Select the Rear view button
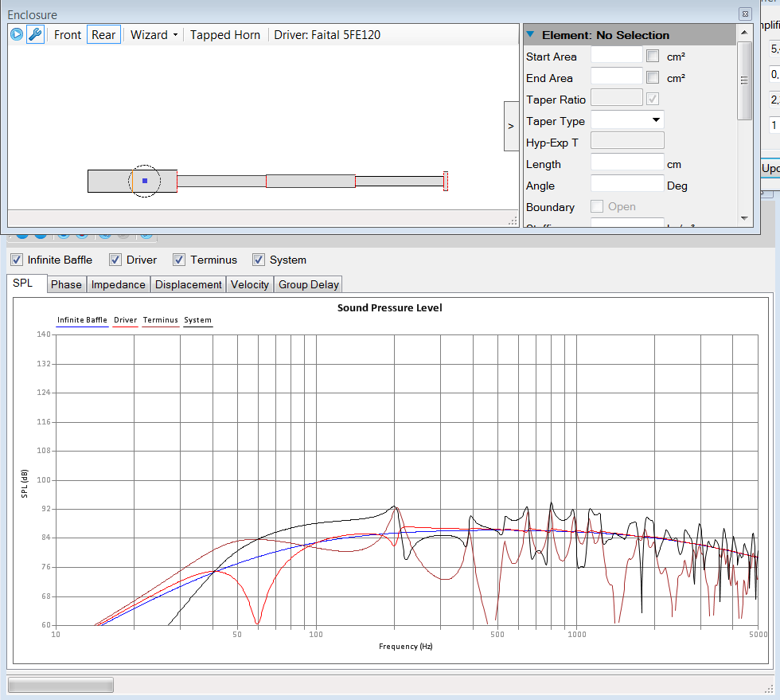 point(103,35)
